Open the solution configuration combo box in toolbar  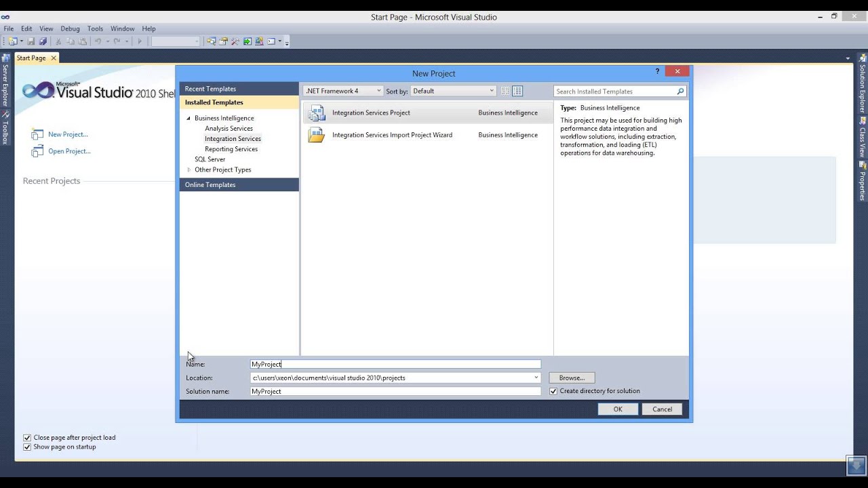[176, 41]
